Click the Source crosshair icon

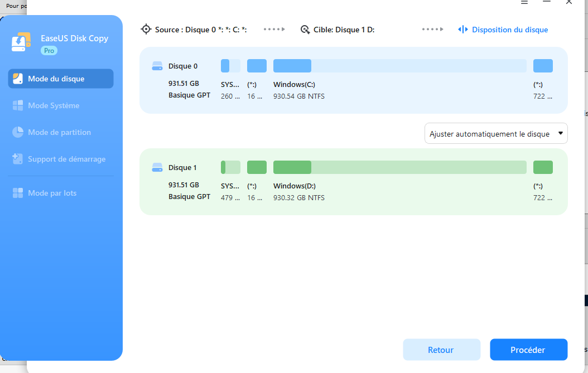tap(146, 29)
